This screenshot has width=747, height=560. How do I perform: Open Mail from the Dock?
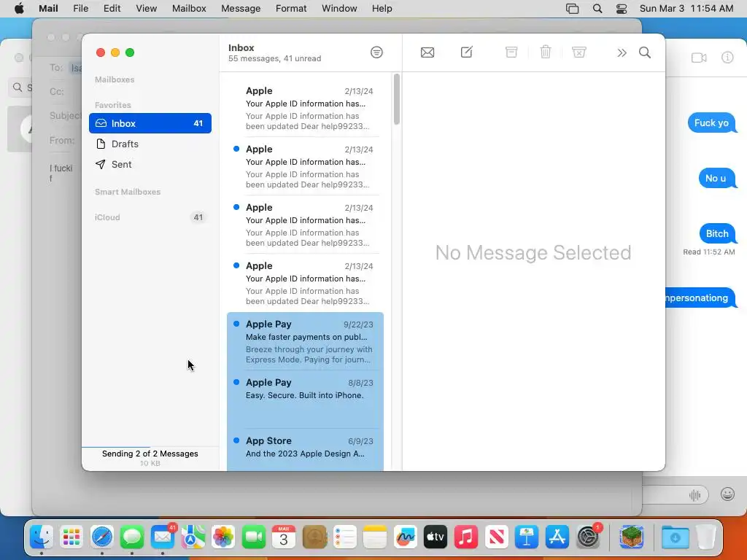163,537
